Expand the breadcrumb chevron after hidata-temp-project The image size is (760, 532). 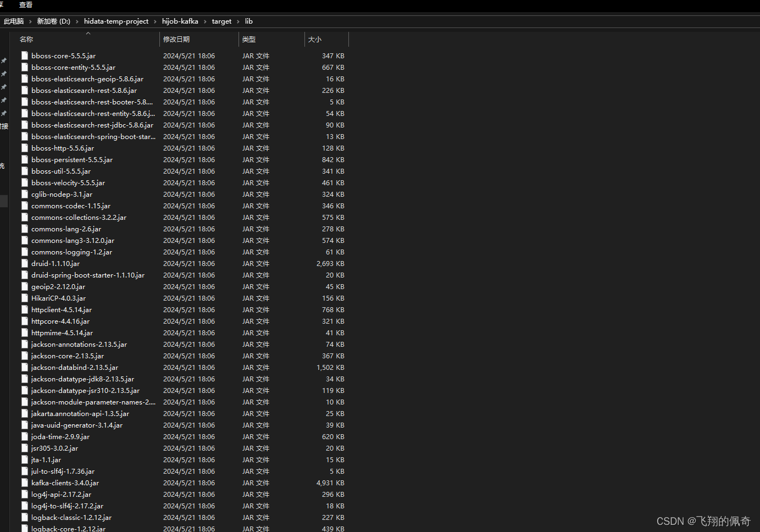pos(156,21)
